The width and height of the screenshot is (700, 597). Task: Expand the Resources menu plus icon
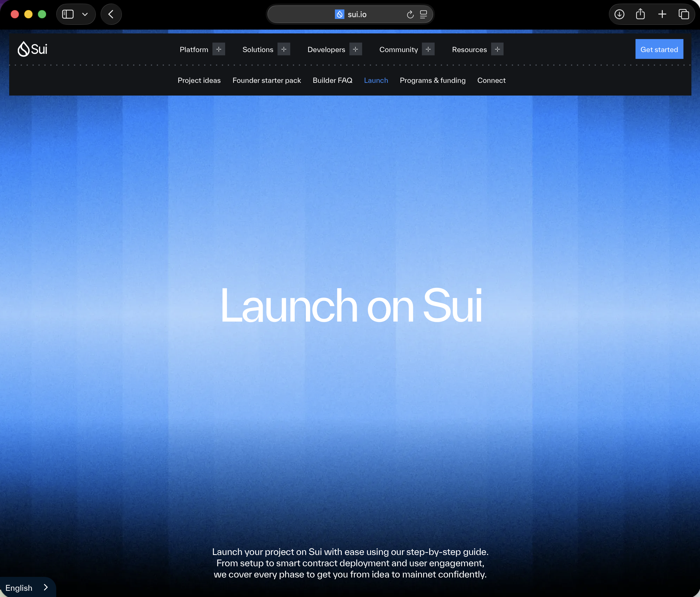(497, 49)
